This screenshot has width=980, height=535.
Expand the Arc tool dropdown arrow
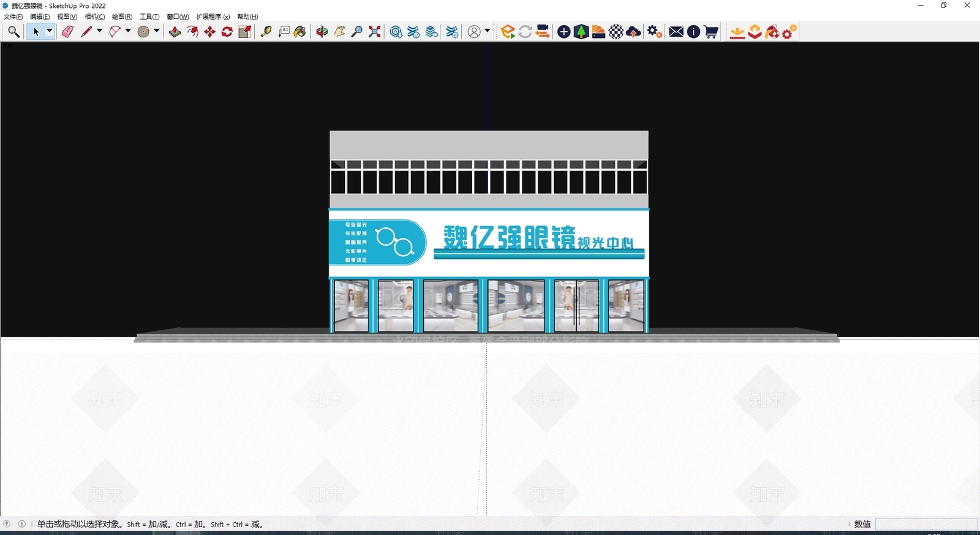[128, 31]
